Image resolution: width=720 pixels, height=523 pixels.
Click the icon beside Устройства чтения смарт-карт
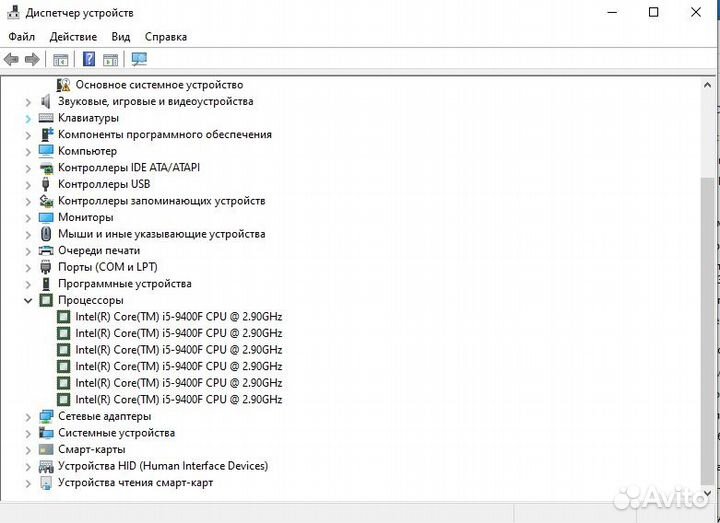[x=46, y=483]
